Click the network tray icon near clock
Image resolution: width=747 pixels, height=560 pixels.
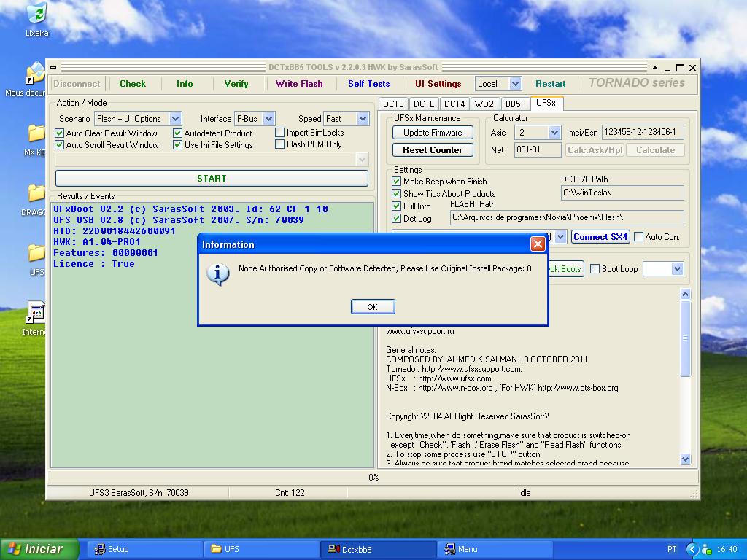708,550
